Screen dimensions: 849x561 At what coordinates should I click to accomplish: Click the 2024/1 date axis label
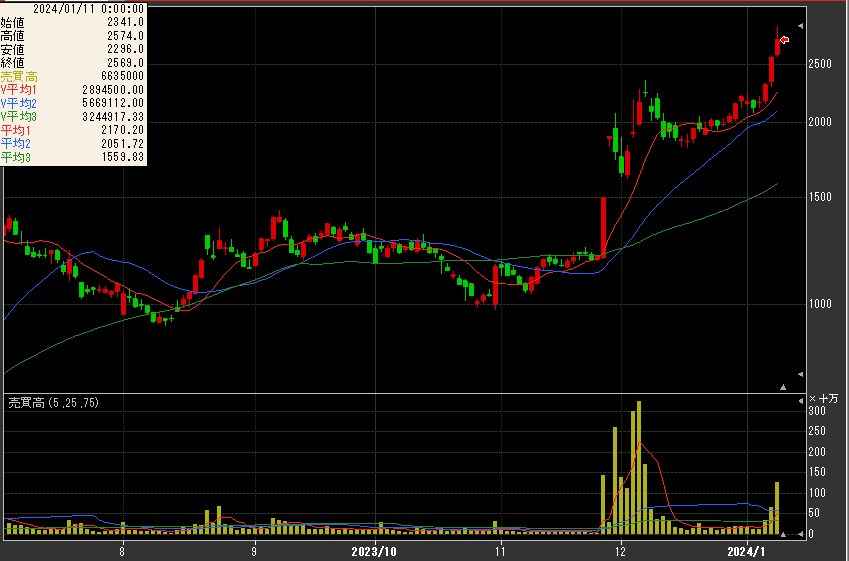[x=746, y=551]
